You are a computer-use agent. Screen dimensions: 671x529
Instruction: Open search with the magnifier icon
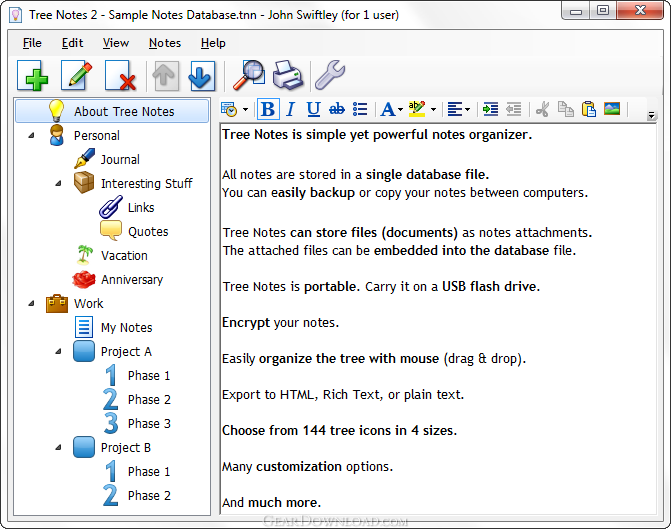(x=249, y=75)
